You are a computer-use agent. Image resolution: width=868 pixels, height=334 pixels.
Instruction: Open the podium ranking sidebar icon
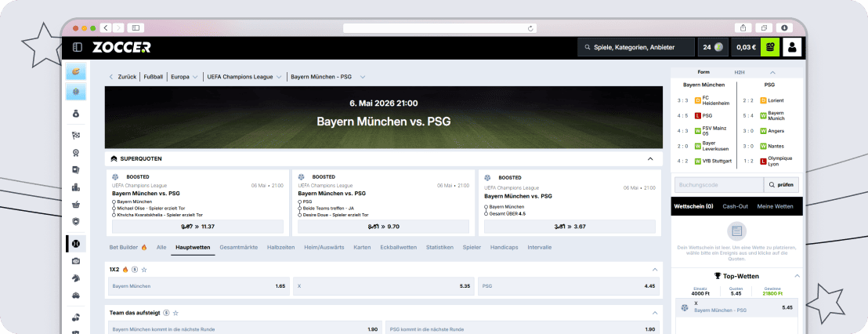(76, 187)
